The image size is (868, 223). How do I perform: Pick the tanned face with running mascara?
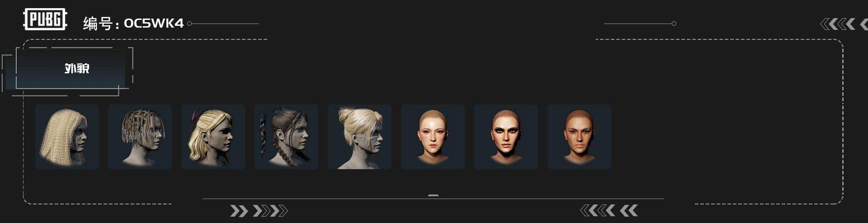point(580,137)
